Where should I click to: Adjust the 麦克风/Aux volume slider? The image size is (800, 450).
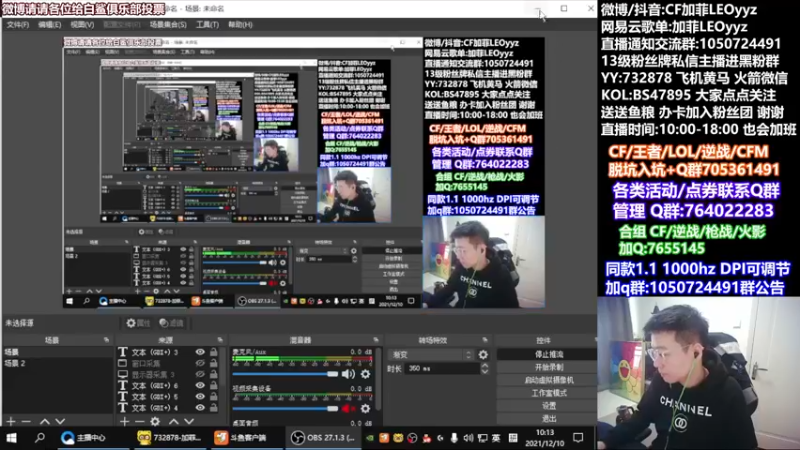[285, 374]
